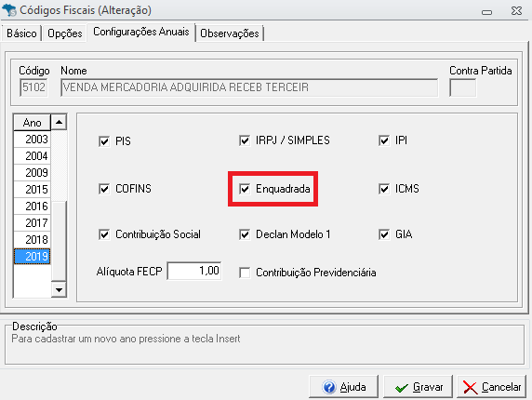Click the year list scroll up arrow
The image size is (532, 400).
(59, 122)
